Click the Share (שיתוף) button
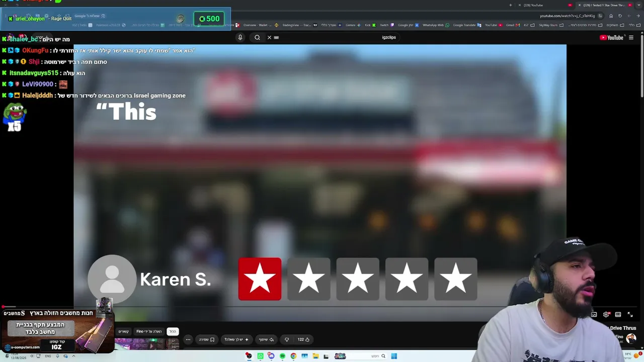This screenshot has height=362, width=644. click(x=266, y=339)
